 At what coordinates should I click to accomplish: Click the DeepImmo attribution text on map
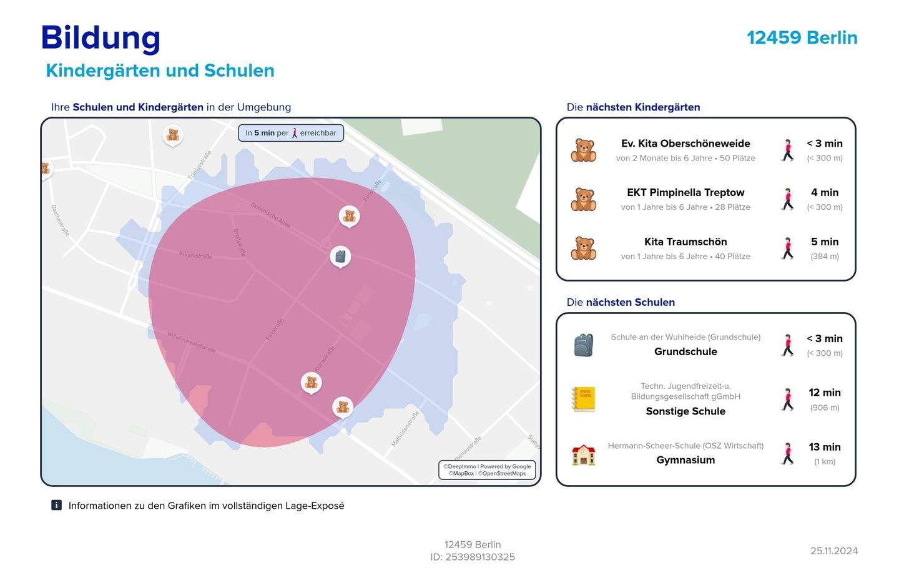[459, 466]
